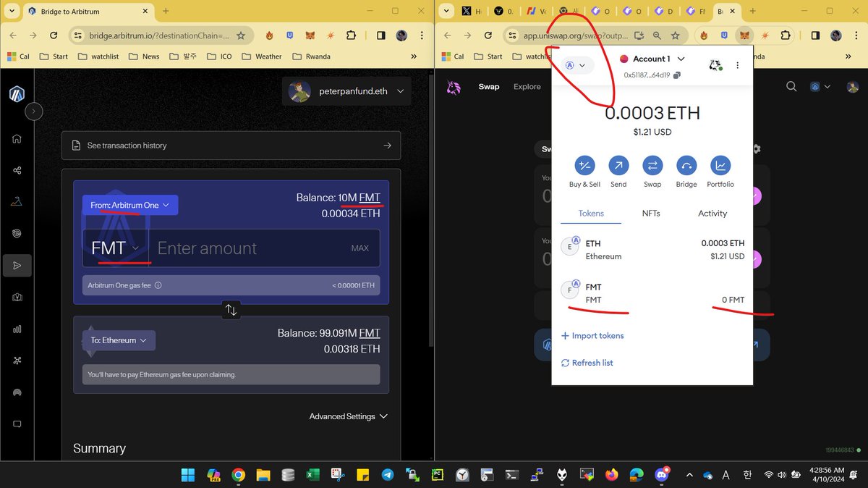Click the zoom magnifier icon in the Uniswap address bar
The height and width of the screenshot is (488, 868).
[x=657, y=35]
